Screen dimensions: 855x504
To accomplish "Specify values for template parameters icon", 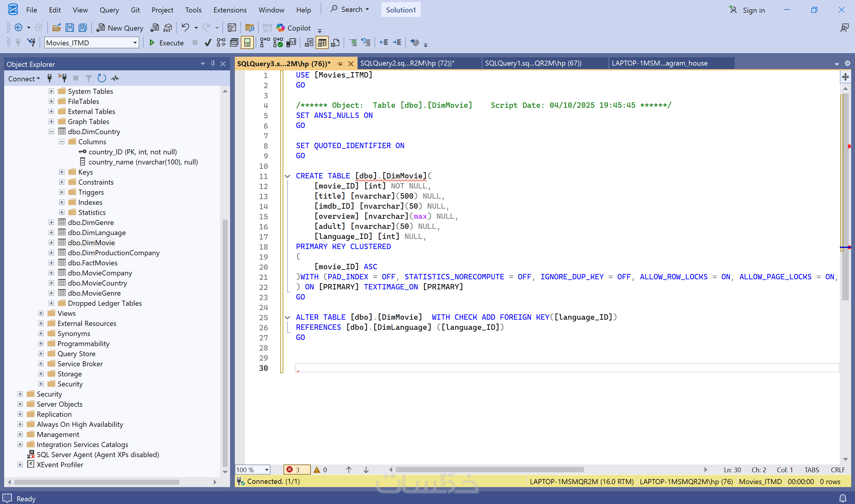I will pos(414,42).
